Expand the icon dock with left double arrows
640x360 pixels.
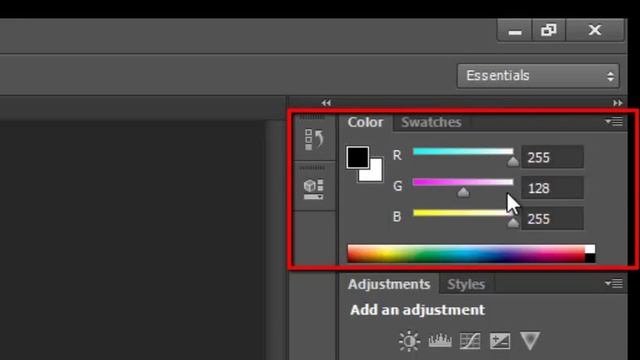pyautogui.click(x=326, y=103)
